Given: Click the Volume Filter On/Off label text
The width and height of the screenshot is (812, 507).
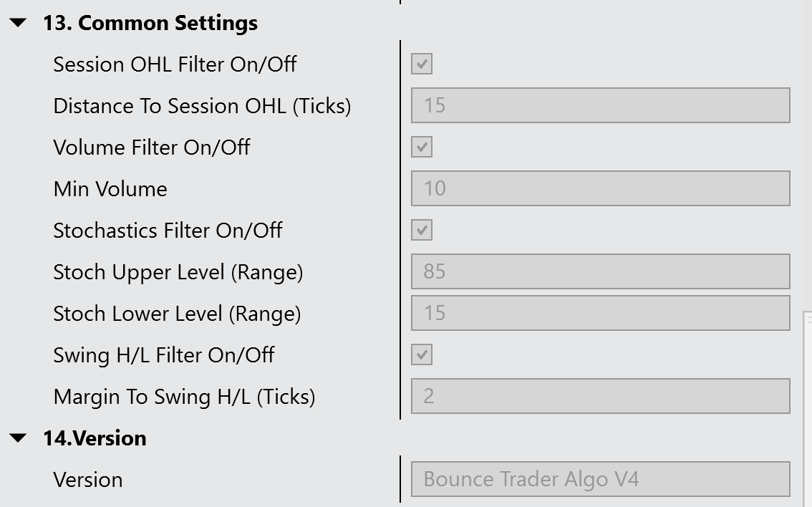Looking at the screenshot, I should coord(152,148).
